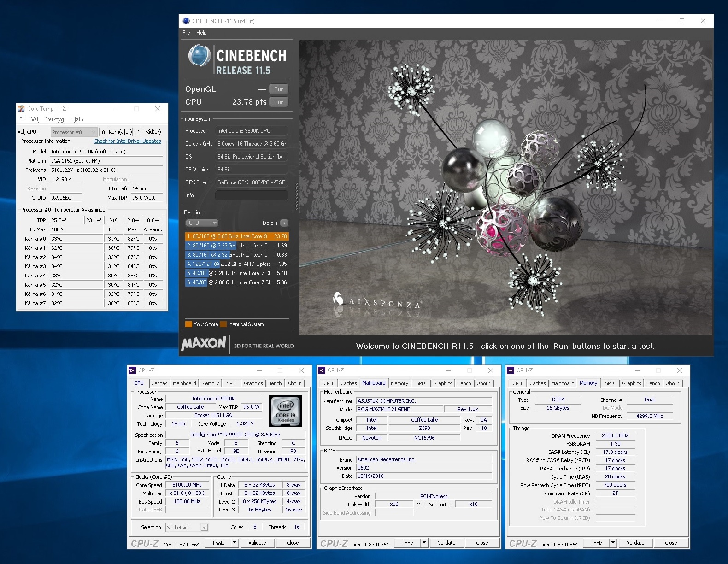Open the Verktyg menu in Core Temp
The height and width of the screenshot is (564, 728).
(55, 119)
